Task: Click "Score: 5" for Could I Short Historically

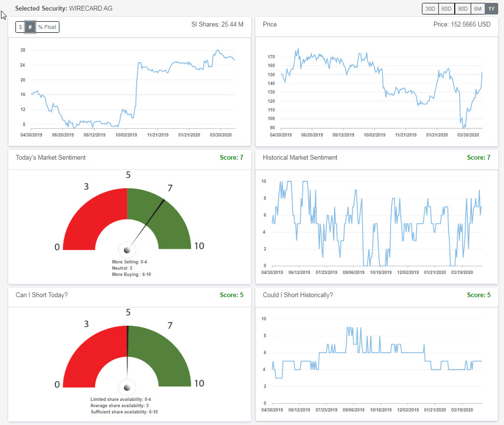Action: 478,295
